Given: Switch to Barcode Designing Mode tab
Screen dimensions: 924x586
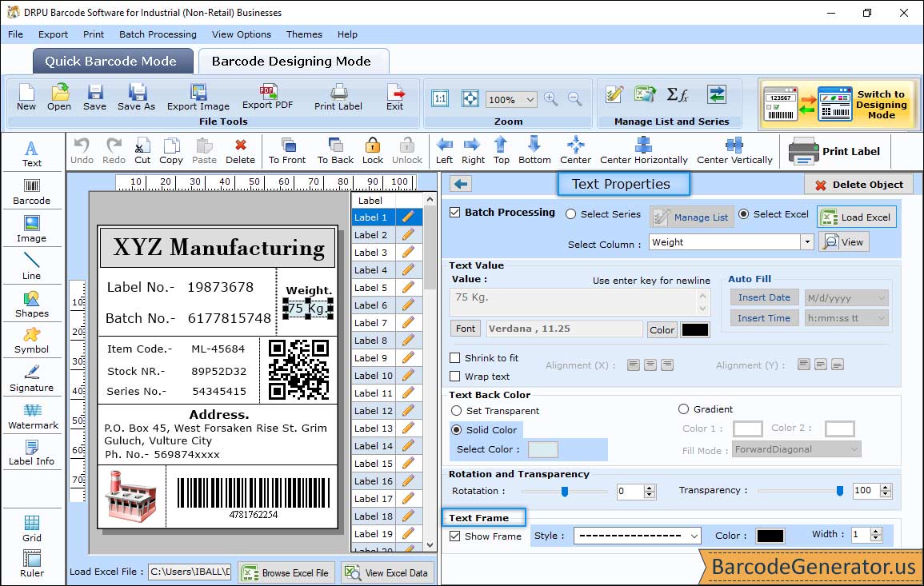Looking at the screenshot, I should pyautogui.click(x=294, y=62).
